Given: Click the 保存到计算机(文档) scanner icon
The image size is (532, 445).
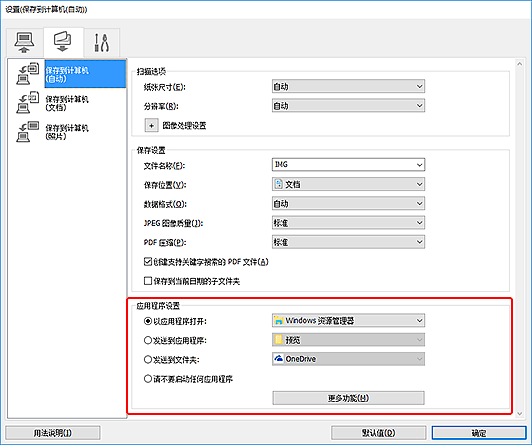Looking at the screenshot, I should coord(27,102).
